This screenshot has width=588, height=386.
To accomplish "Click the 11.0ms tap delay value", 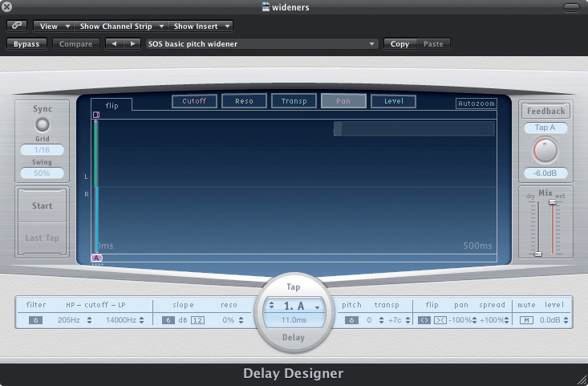I will 294,320.
